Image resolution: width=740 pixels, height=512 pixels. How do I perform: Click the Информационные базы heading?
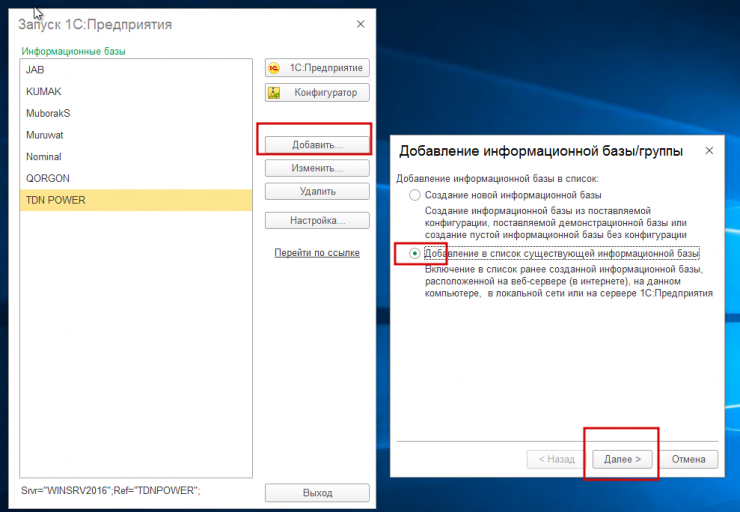point(74,51)
